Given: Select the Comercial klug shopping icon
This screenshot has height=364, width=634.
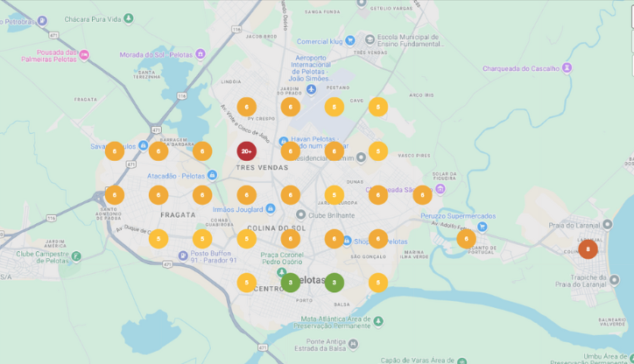Looking at the screenshot, I should 350,40.
